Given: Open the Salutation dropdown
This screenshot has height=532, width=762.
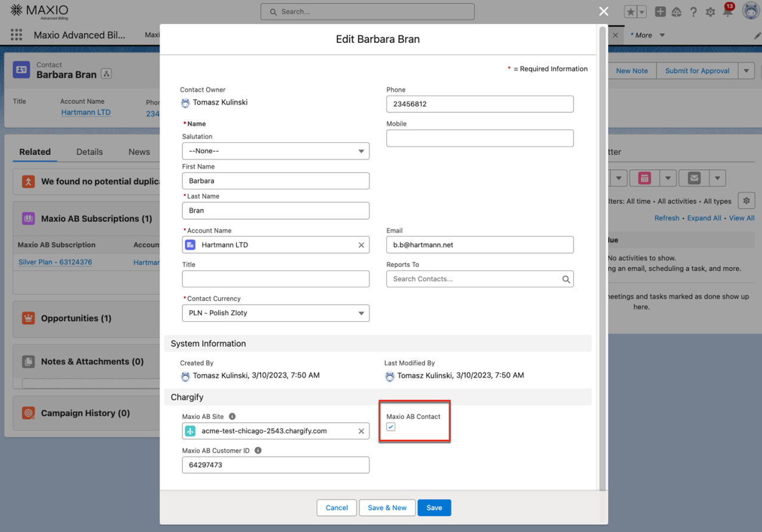Looking at the screenshot, I should 275,151.
